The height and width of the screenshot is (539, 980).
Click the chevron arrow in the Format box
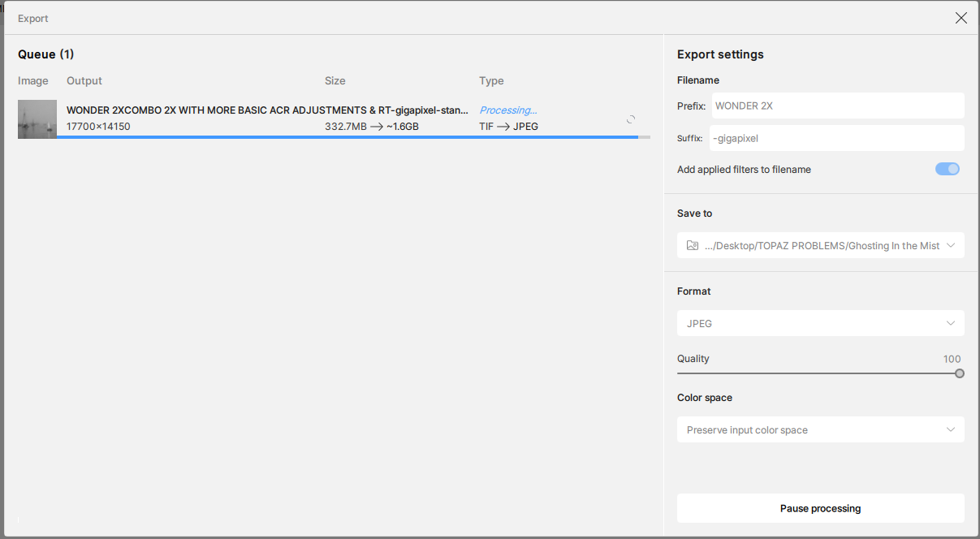pos(951,323)
